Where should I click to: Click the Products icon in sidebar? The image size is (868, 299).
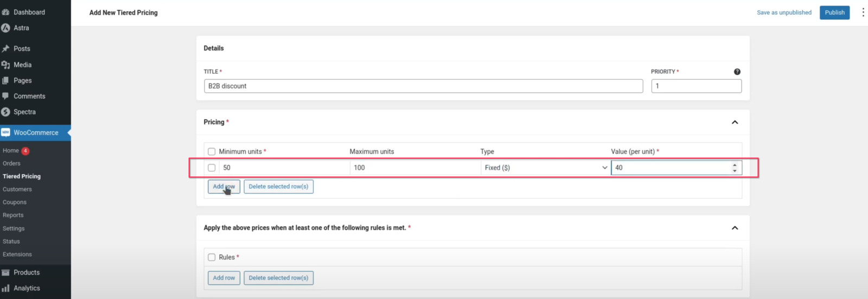tap(6, 272)
